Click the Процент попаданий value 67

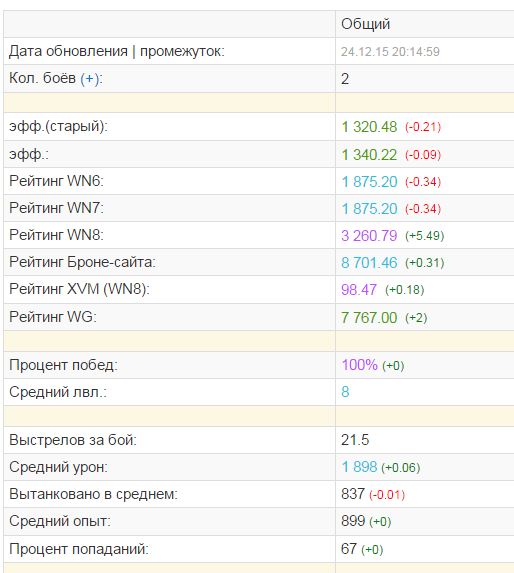[349, 549]
